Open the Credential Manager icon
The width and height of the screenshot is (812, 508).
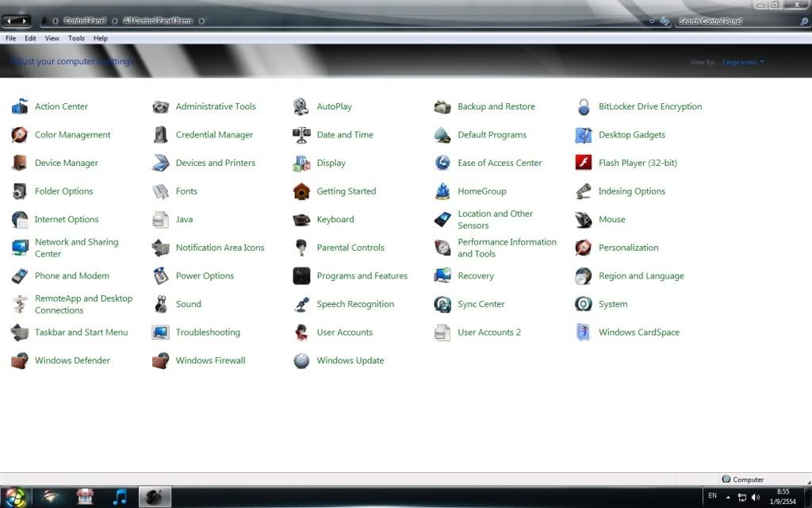pyautogui.click(x=160, y=135)
